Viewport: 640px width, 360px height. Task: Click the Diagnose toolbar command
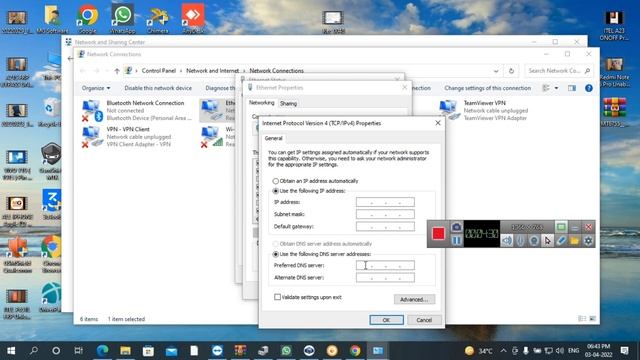coord(220,88)
